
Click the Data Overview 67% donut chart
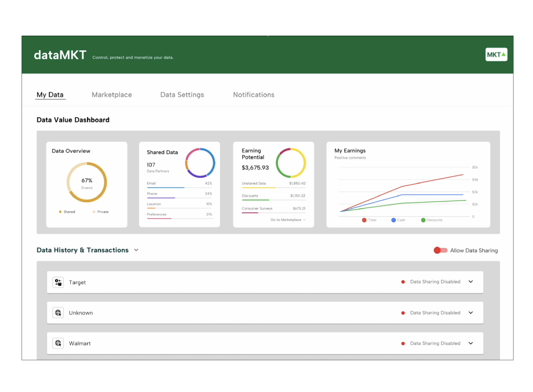pyautogui.click(x=87, y=182)
